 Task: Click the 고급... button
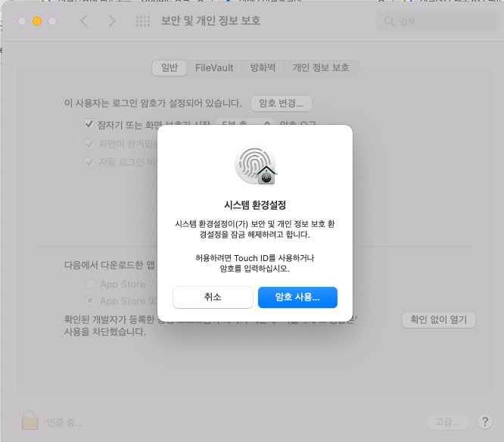[x=448, y=422]
